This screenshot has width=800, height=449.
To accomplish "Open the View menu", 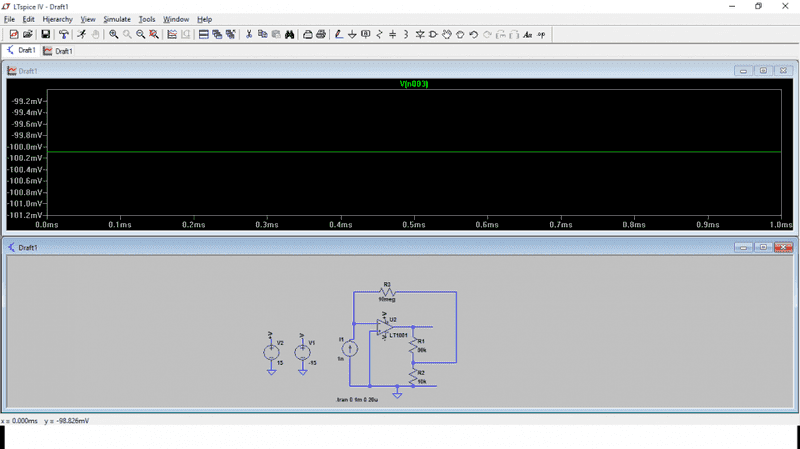I will (x=88, y=19).
